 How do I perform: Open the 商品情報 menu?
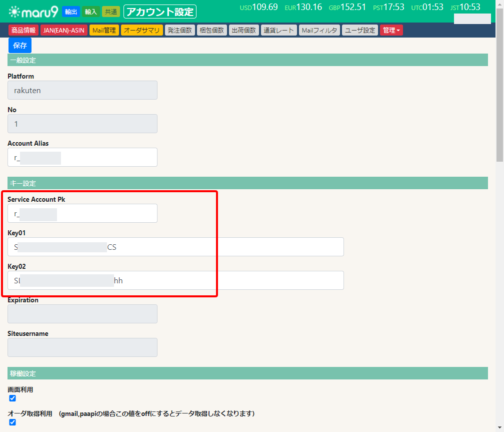pyautogui.click(x=23, y=30)
